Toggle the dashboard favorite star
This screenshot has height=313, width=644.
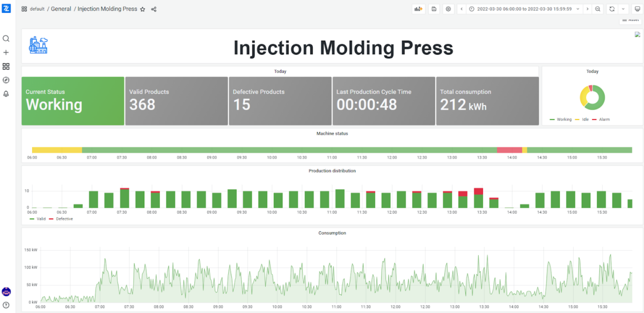(142, 9)
